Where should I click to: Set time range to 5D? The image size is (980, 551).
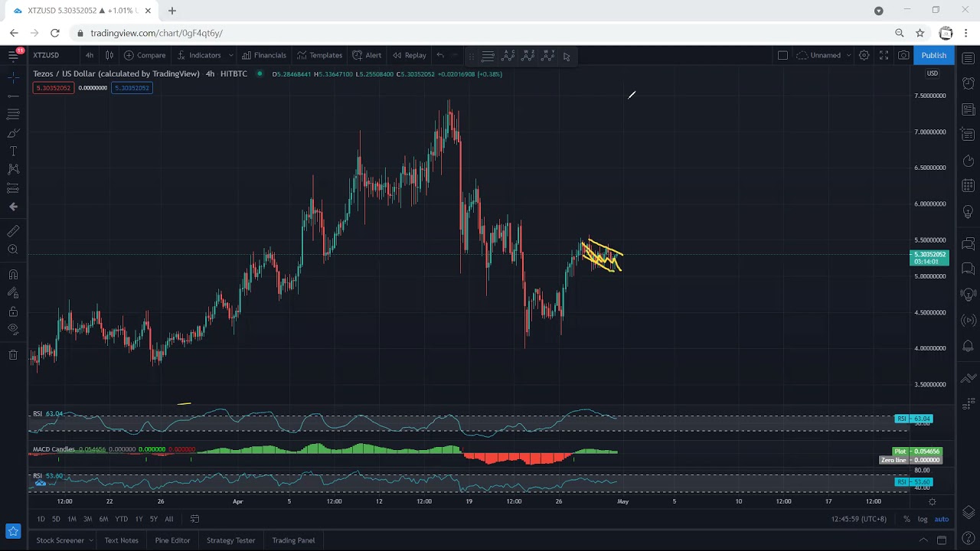(x=56, y=519)
